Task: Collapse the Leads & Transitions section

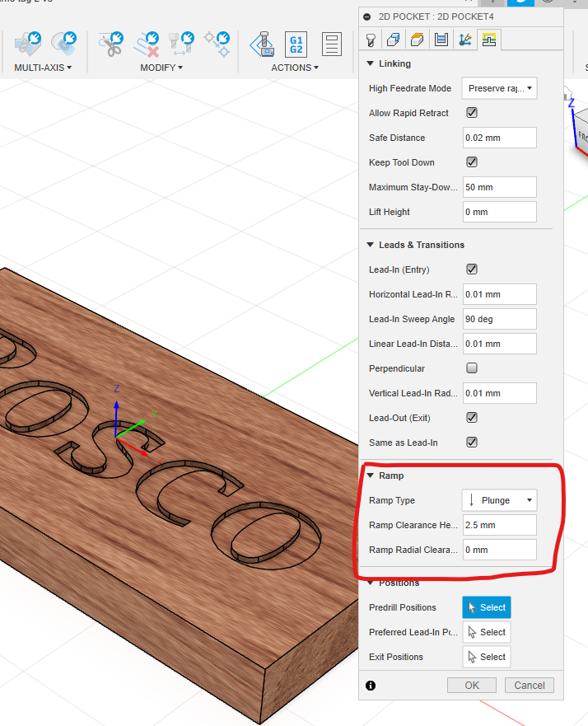Action: 371,245
